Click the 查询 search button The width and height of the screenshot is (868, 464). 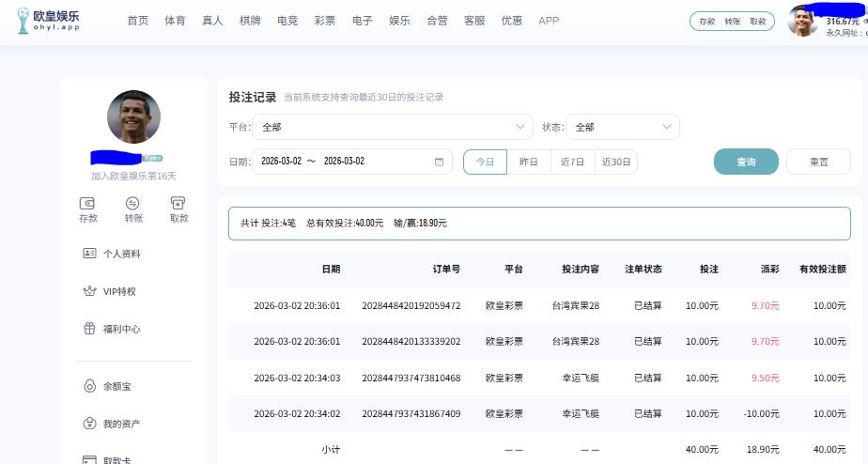(746, 162)
